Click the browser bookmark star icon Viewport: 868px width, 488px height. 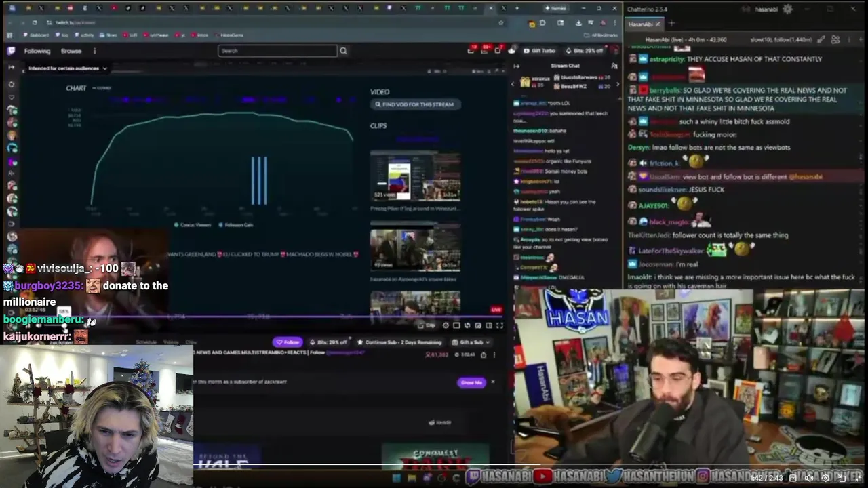(501, 22)
